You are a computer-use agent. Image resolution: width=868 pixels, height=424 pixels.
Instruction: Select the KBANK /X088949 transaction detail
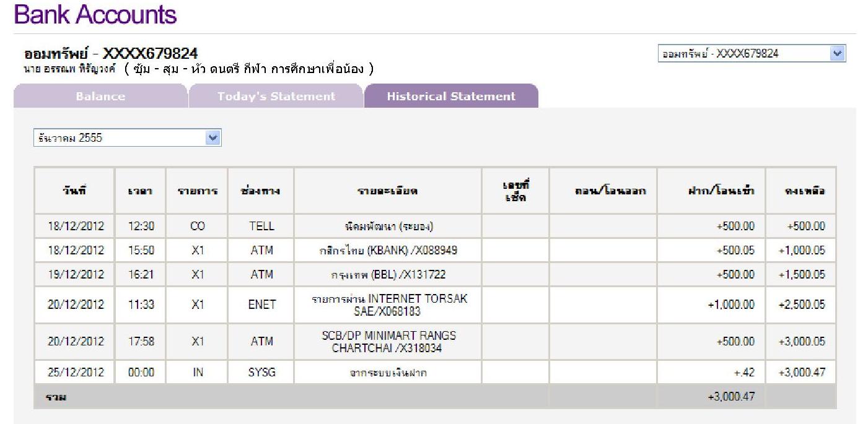388,251
